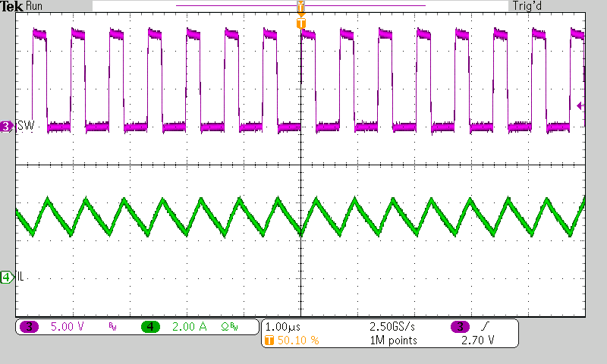607x364 pixels.
Task: Click the record overview bar at top
Action: pyautogui.click(x=300, y=6)
